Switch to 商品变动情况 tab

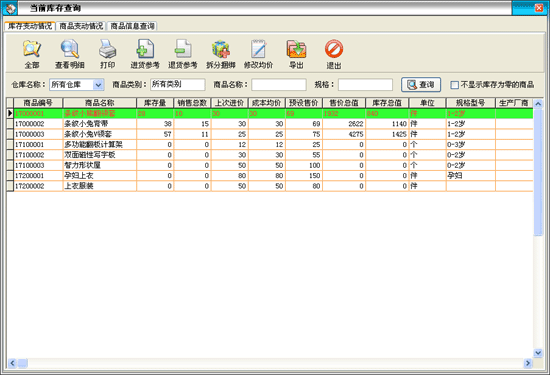81,26
